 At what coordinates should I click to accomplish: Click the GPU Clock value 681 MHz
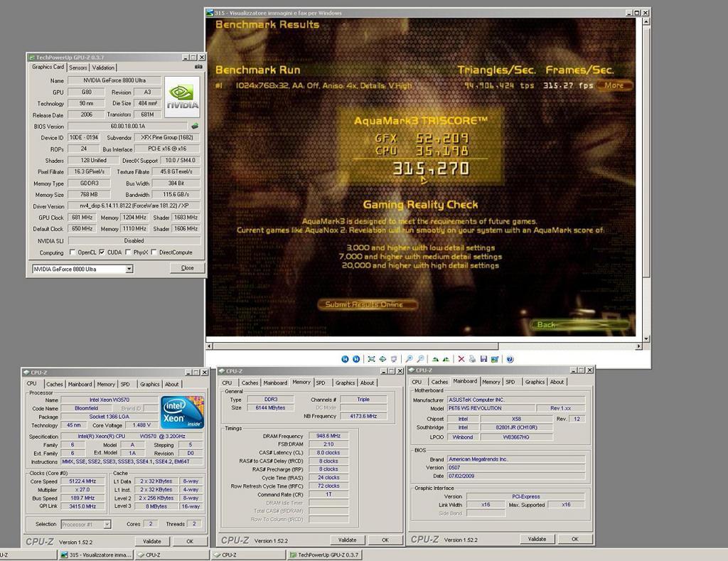point(82,218)
